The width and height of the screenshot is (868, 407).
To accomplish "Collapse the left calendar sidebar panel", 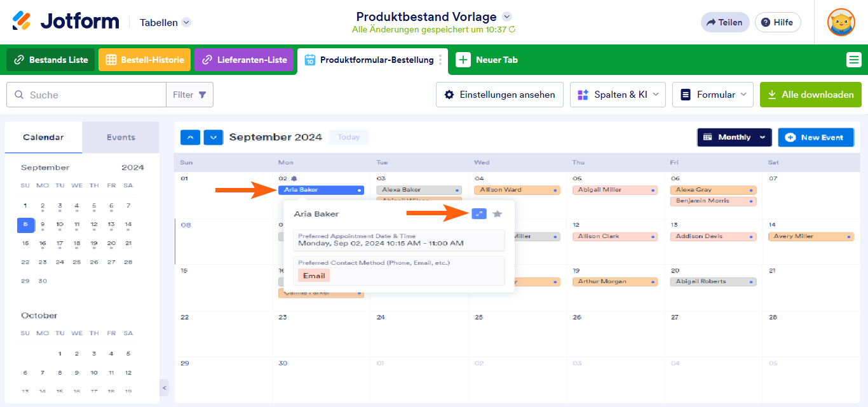I will click(164, 387).
